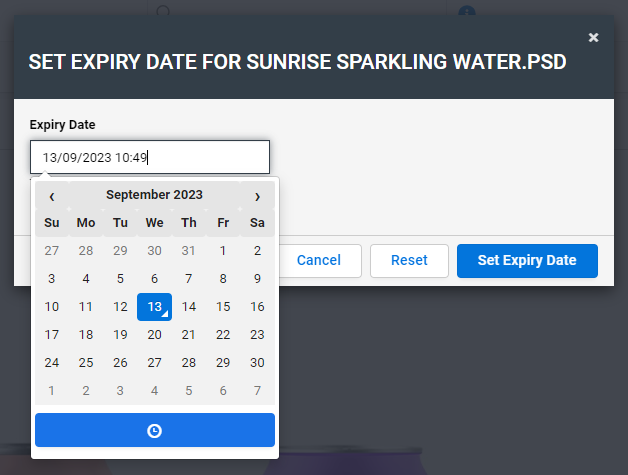Viewport: 628px width, 475px height.
Task: Go to next month arrow
Action: 257,195
